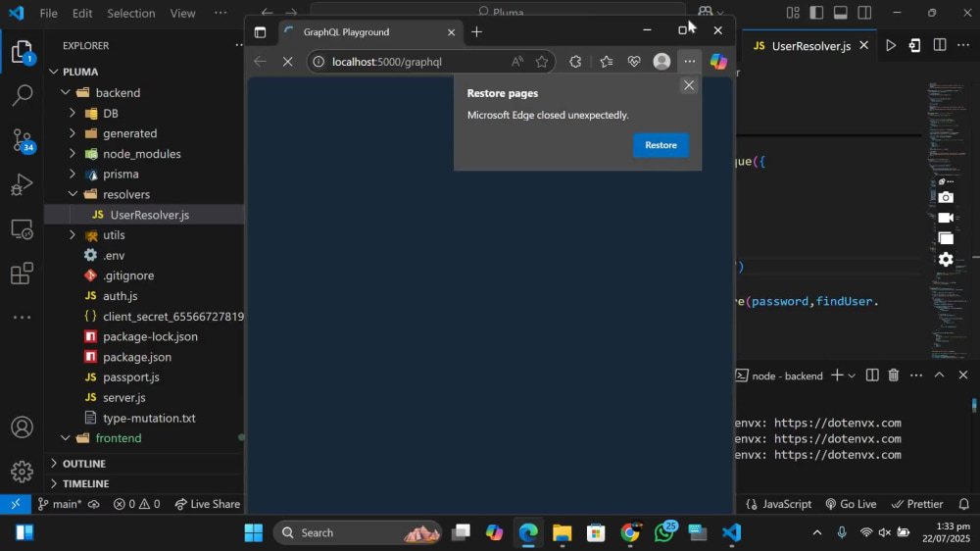Open the Edit menu
The width and height of the screenshot is (980, 551).
82,13
